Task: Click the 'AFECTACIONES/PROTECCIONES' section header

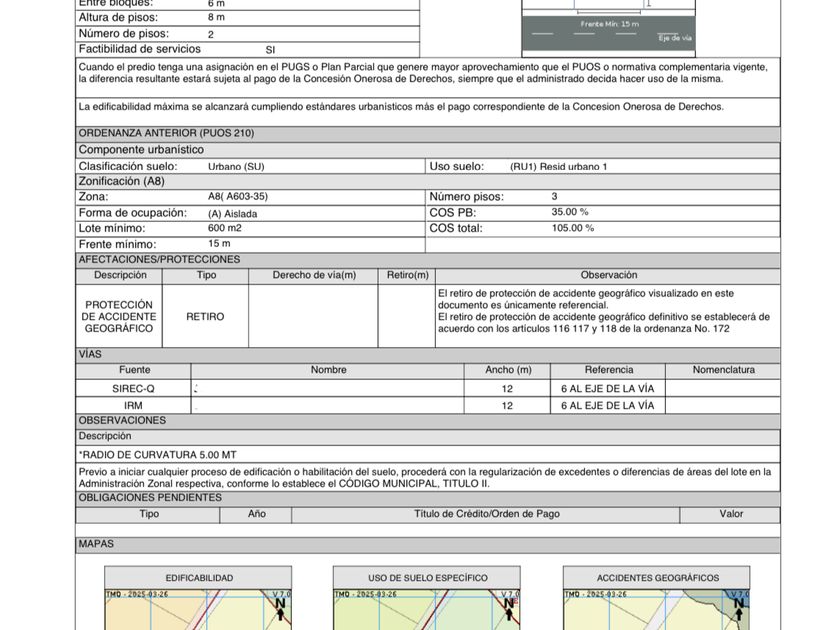Action: point(428,260)
